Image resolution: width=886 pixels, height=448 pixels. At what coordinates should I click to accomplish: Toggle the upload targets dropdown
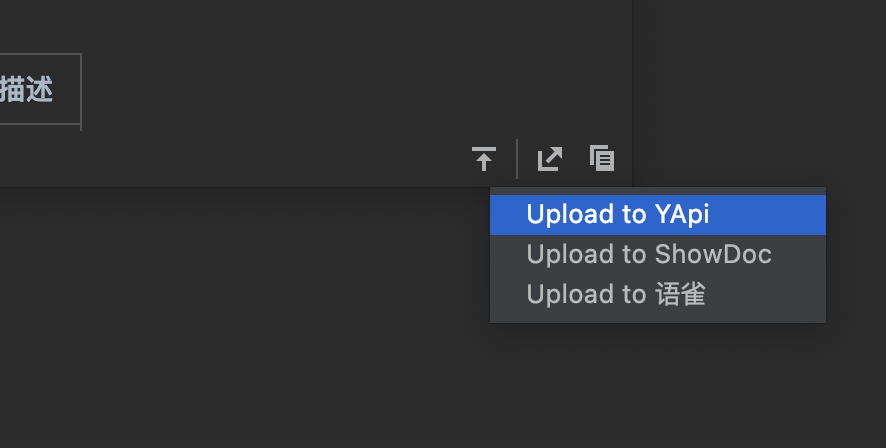(484, 159)
